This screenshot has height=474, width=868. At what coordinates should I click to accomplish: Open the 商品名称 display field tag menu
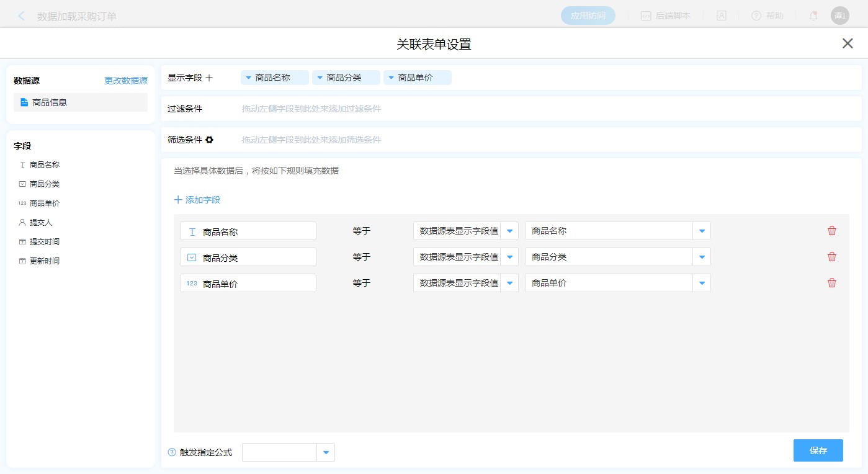coord(249,78)
